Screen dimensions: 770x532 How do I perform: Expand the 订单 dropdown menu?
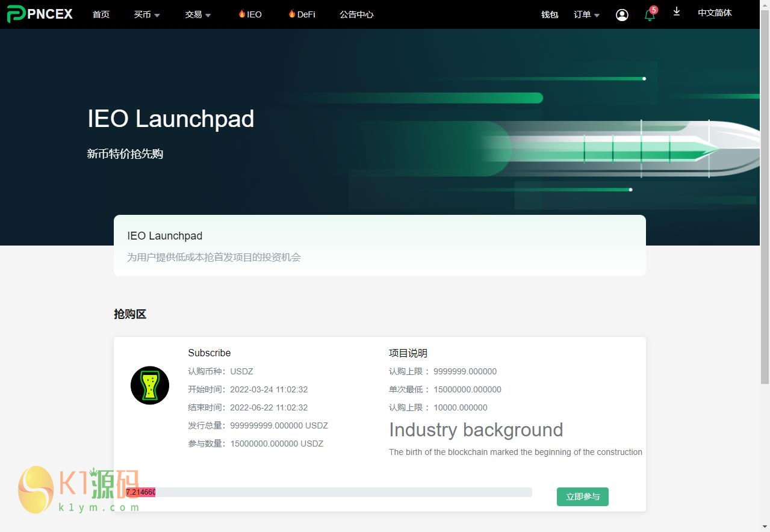click(586, 14)
